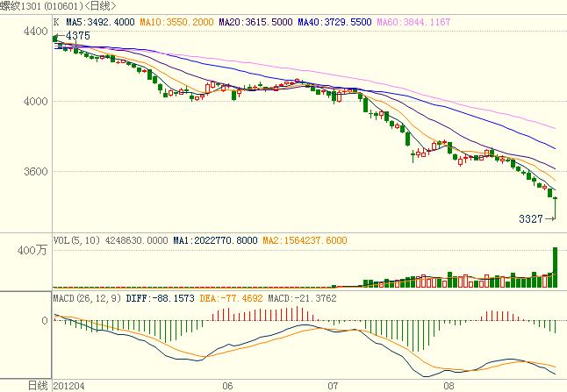The width and height of the screenshot is (567, 392).
Task: Click the tallest volume bar at the right end
Action: point(555,267)
